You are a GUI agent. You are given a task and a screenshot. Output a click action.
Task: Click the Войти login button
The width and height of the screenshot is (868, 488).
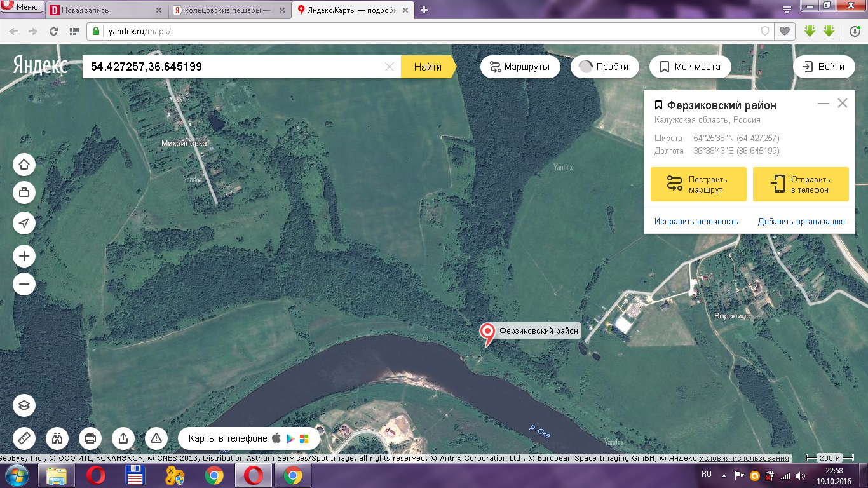824,67
